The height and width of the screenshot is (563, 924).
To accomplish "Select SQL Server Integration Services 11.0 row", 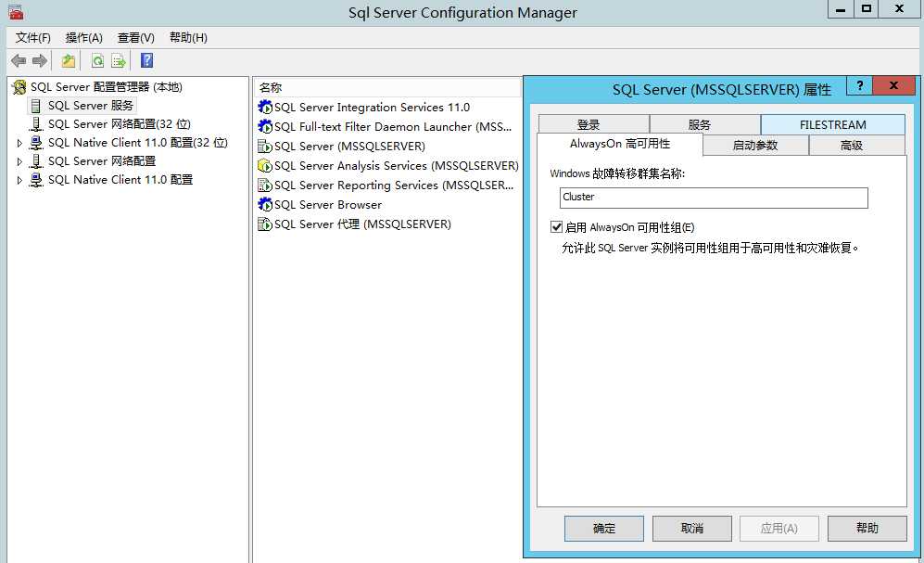I will [x=372, y=108].
